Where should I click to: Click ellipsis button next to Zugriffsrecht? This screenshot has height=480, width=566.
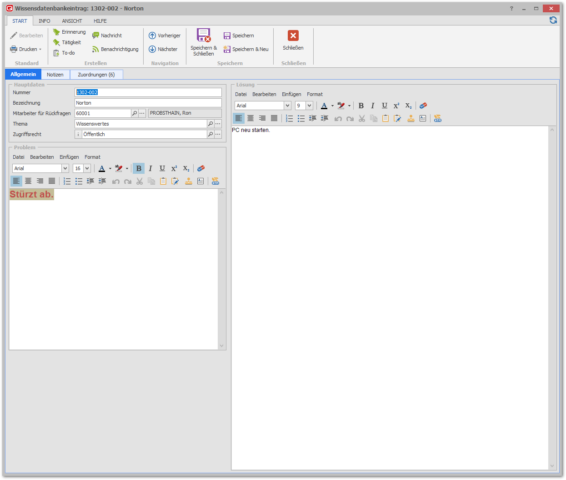pos(218,134)
